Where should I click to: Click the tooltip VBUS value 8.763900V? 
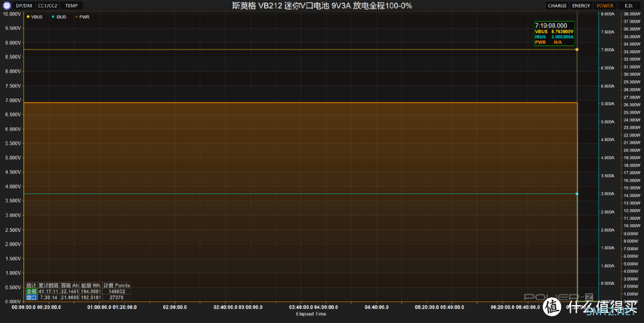click(562, 32)
